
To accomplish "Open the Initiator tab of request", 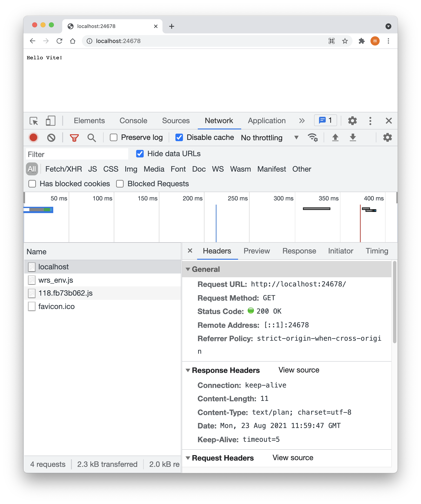I will point(341,251).
